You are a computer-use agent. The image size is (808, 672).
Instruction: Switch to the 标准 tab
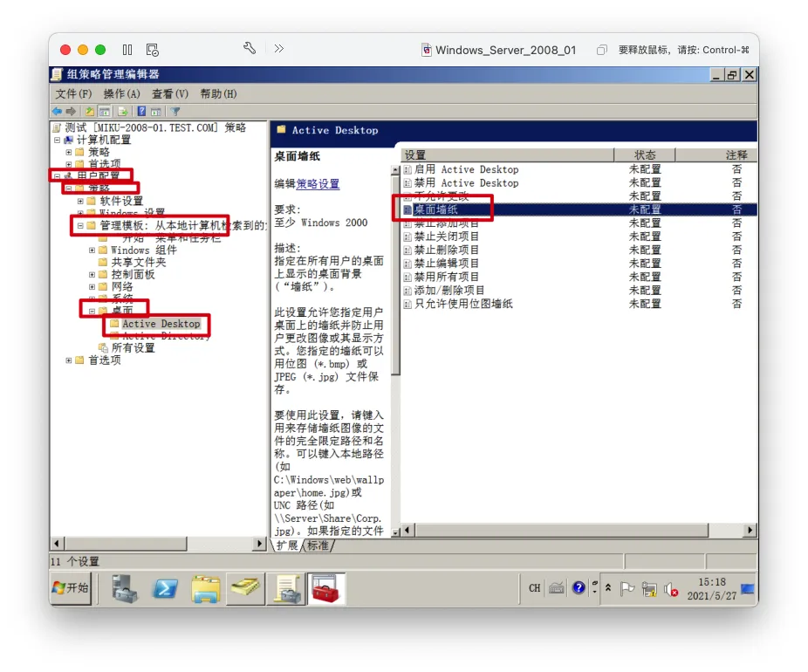[318, 545]
